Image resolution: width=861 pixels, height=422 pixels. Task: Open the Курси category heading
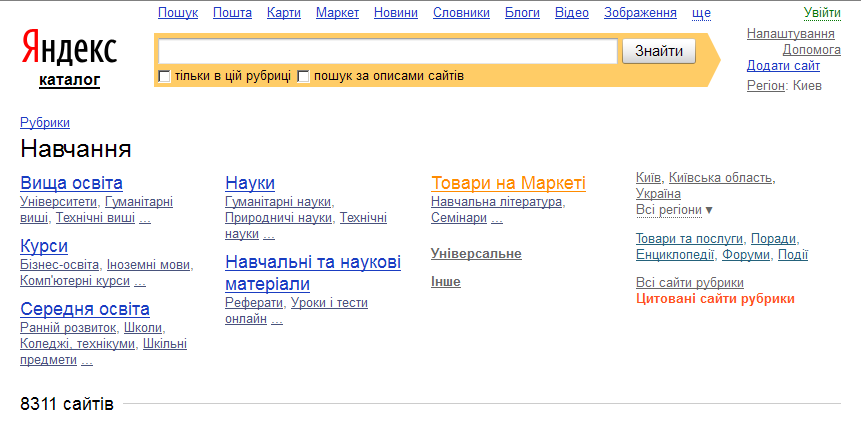click(44, 246)
